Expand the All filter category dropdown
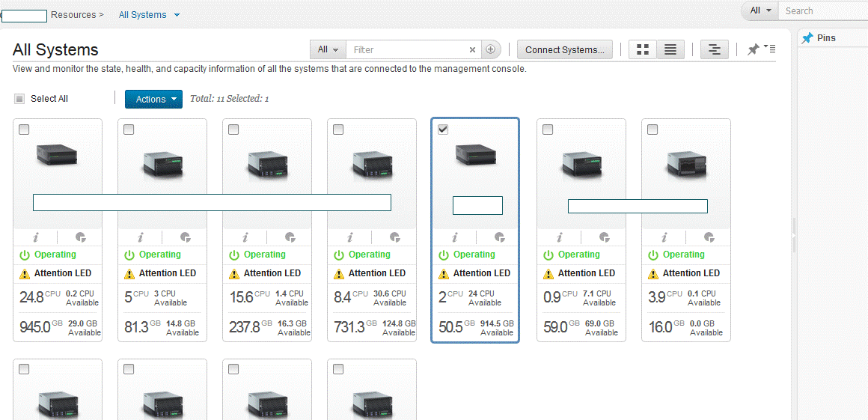 (328, 49)
